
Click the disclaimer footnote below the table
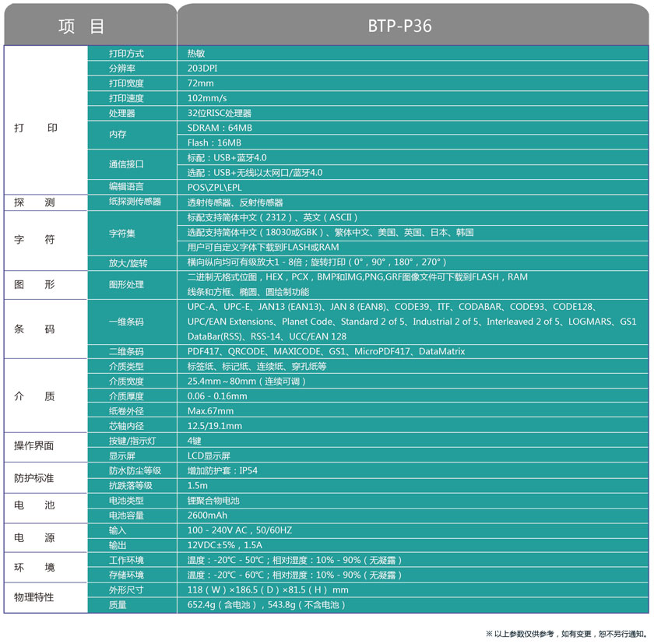[x=566, y=633]
